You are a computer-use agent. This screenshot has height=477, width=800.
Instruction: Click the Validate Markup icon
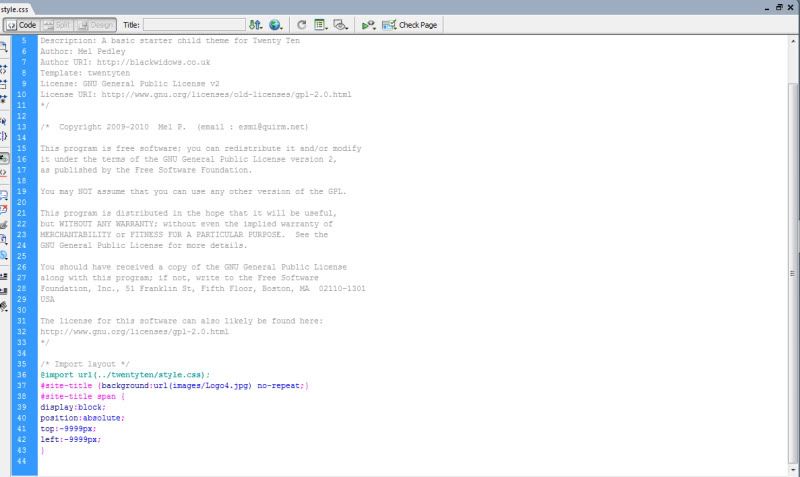368,24
